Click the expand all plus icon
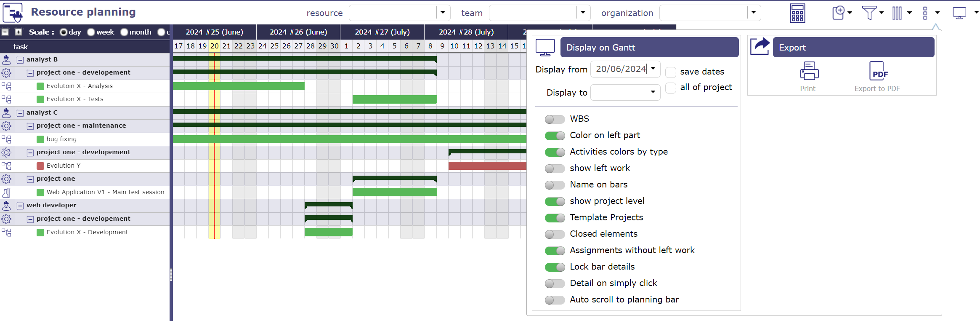The height and width of the screenshot is (321, 980). click(19, 32)
